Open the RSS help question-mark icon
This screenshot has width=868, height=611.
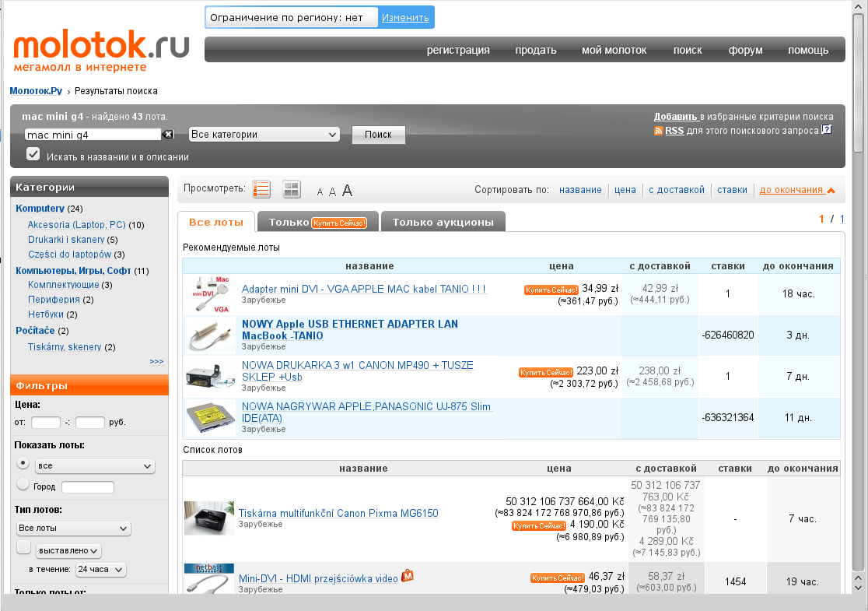tap(827, 130)
